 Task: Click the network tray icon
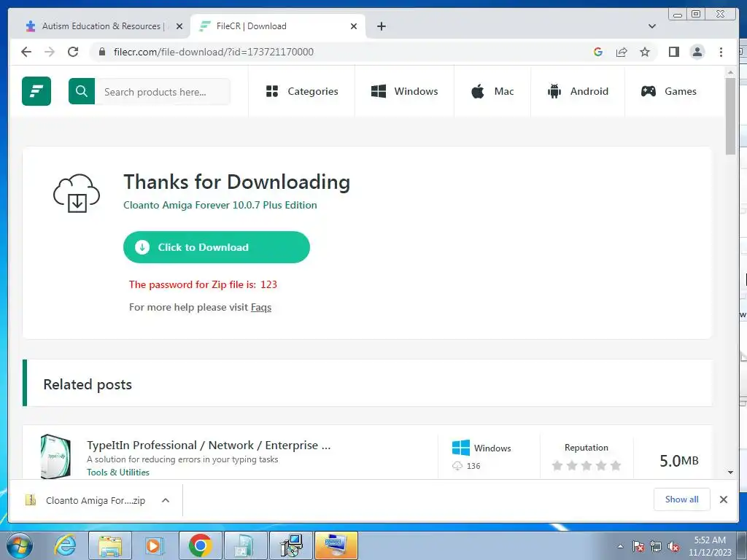656,546
